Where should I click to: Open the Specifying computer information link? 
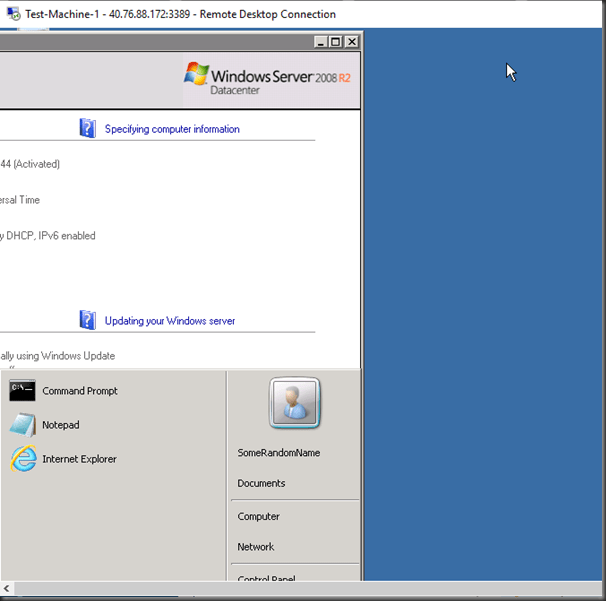[172, 129]
